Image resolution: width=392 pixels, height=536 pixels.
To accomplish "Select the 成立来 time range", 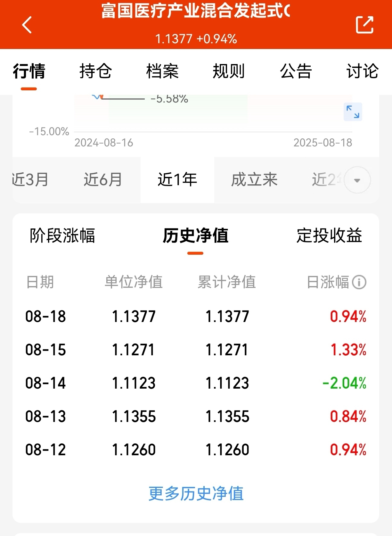I will (254, 179).
